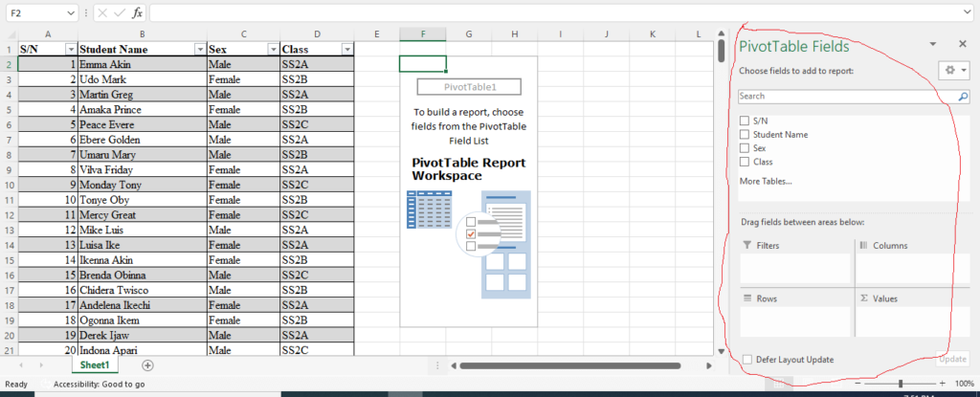
Task: Click the zoom in plus icon
Action: 943,384
